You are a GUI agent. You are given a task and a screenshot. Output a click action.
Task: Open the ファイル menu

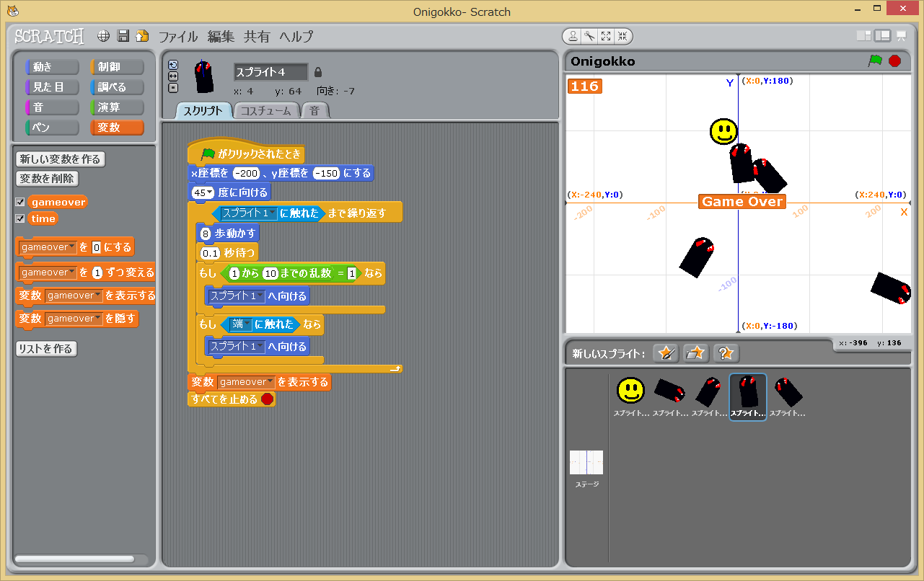[178, 37]
